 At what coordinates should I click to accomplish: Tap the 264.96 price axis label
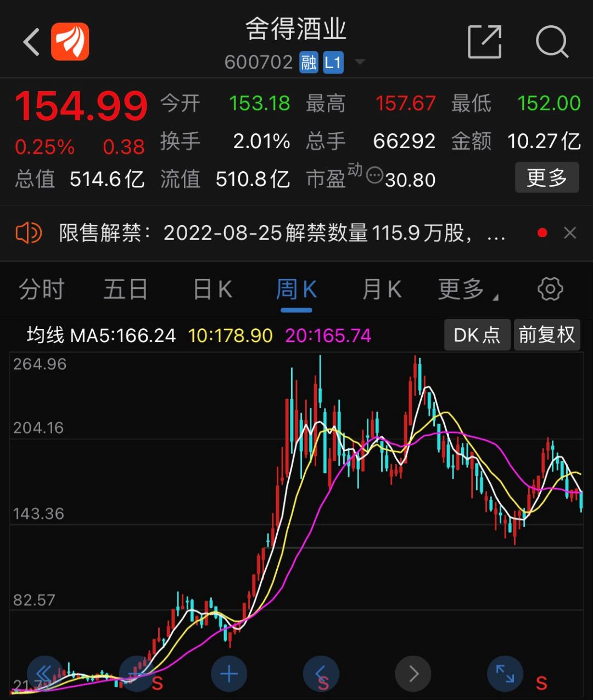tap(40, 364)
